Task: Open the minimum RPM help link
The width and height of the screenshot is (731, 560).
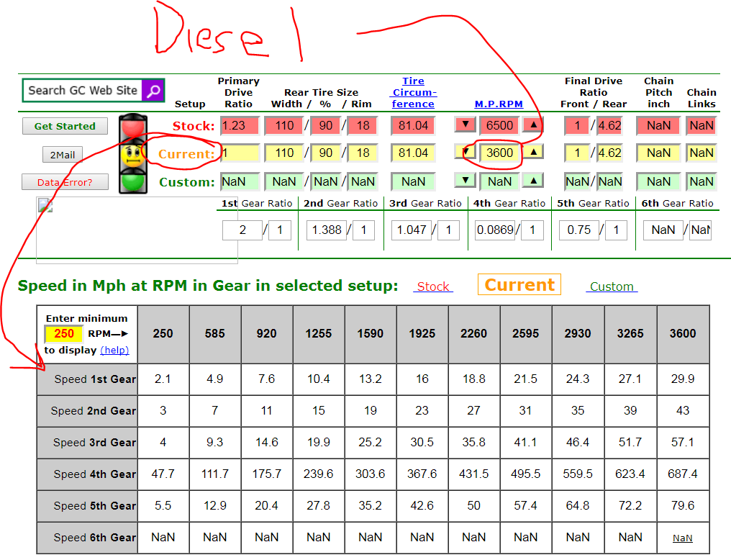Action: [114, 350]
